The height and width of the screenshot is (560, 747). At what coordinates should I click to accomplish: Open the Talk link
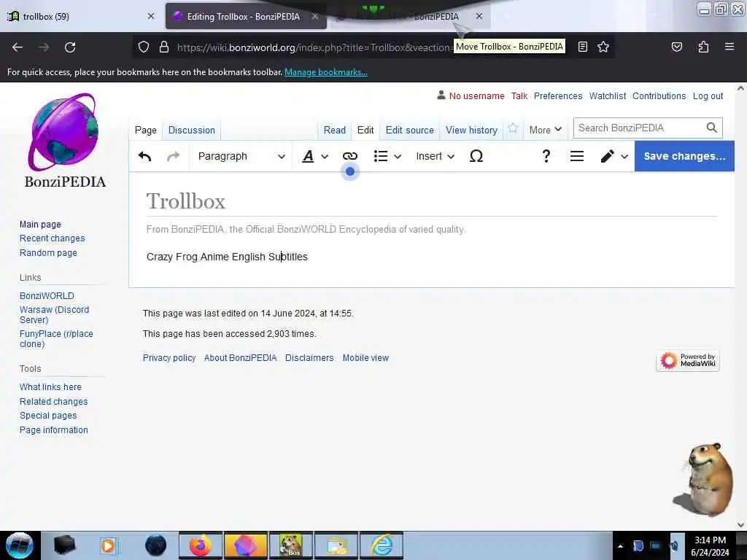click(x=519, y=96)
